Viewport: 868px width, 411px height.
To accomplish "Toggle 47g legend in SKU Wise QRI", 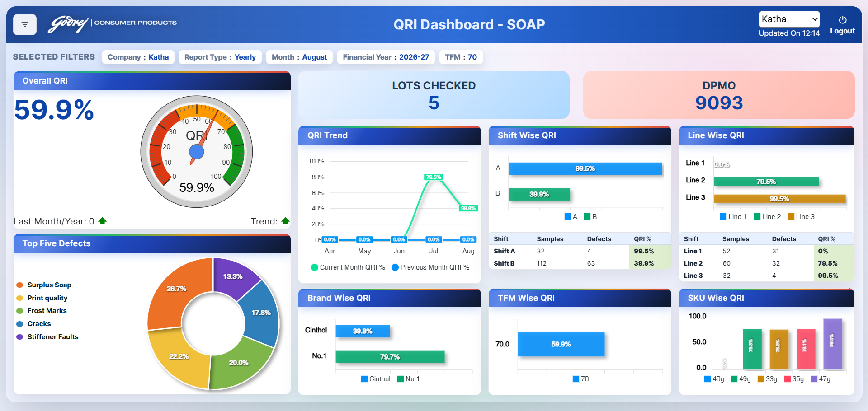I will pyautogui.click(x=821, y=379).
